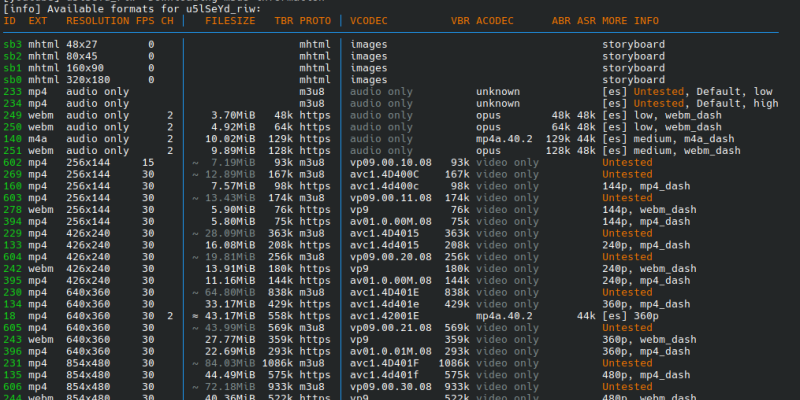Click "Untested, Default, high" info text
Viewport: 800px width, 400px height.
[x=689, y=103]
